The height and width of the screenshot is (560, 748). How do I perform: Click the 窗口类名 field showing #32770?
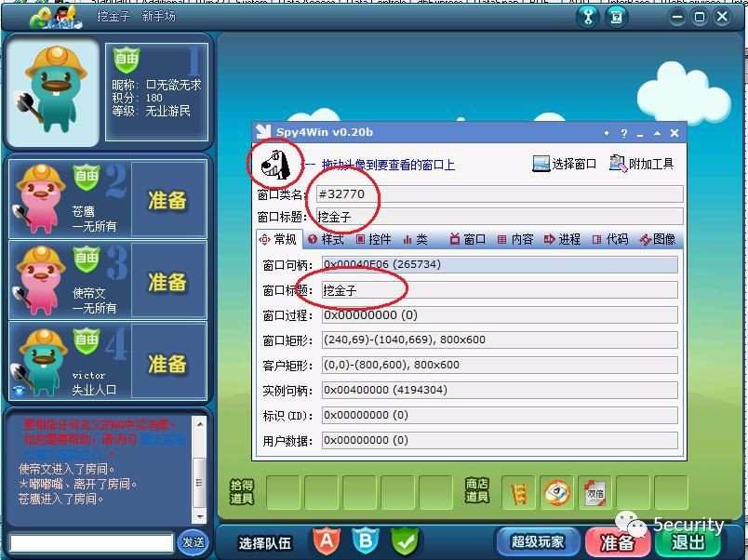pyautogui.click(x=500, y=194)
